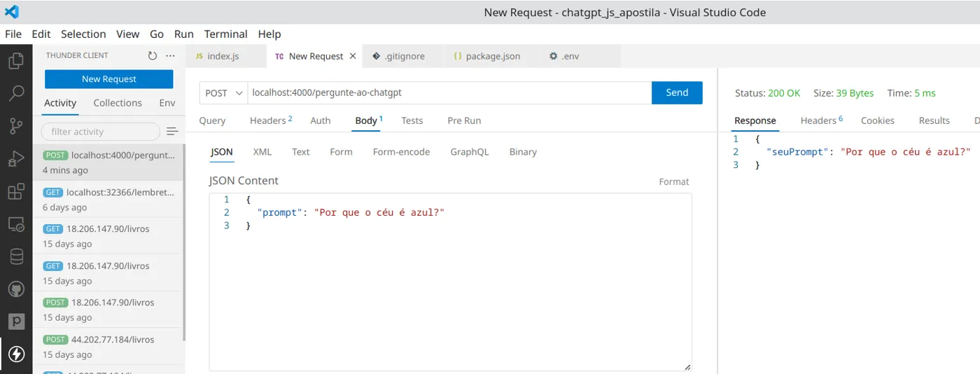Select GraphQL body type

pyautogui.click(x=470, y=152)
